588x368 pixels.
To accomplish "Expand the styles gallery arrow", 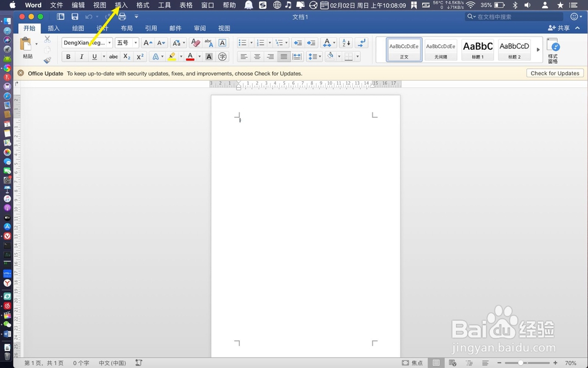I will pos(538,49).
